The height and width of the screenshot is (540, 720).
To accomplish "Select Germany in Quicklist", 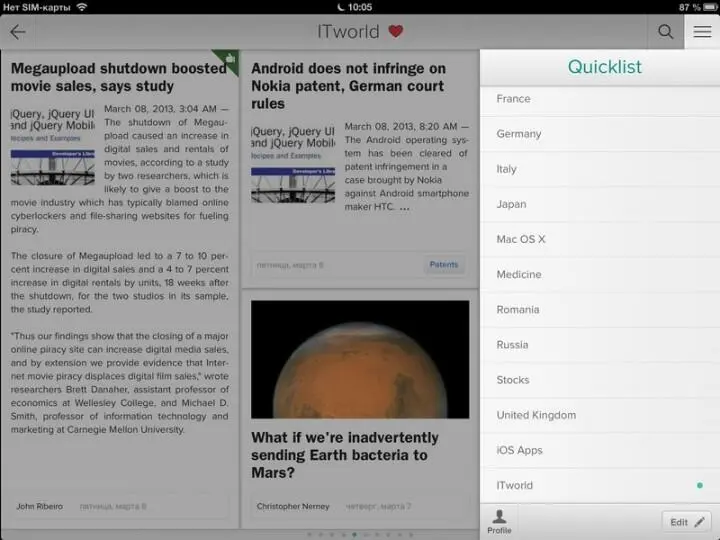I will click(600, 134).
